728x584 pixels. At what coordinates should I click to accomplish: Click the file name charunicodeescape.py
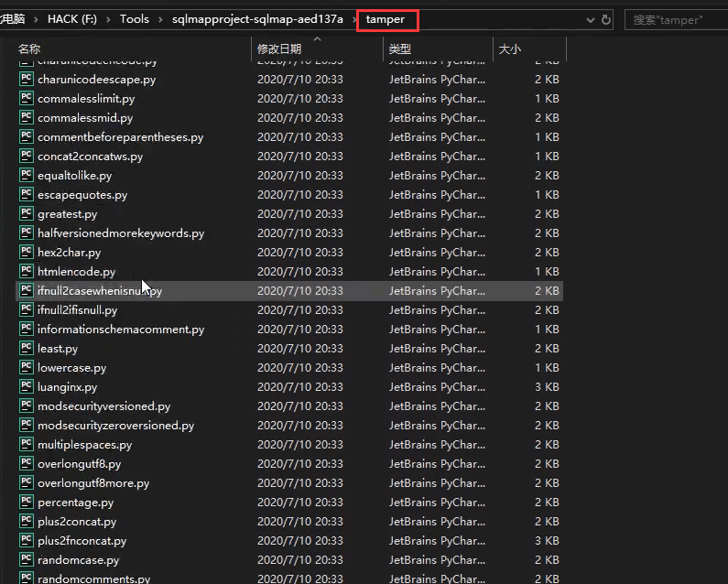[96, 80]
